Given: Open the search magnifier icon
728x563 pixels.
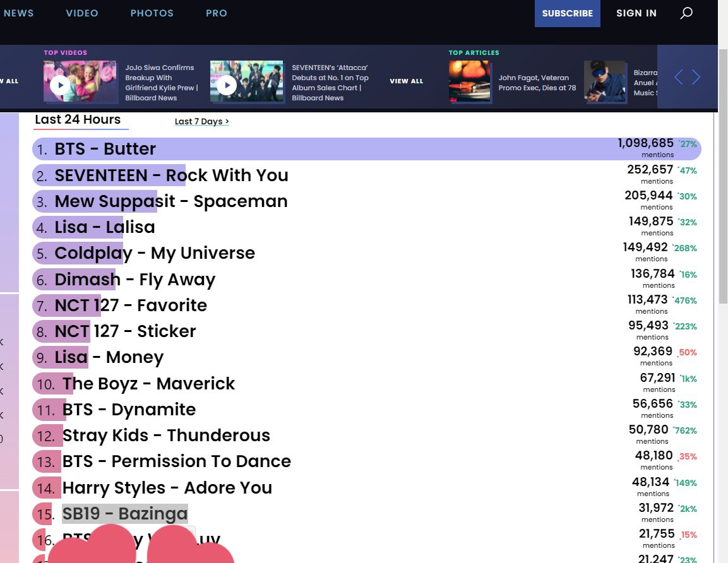Looking at the screenshot, I should tap(686, 13).
